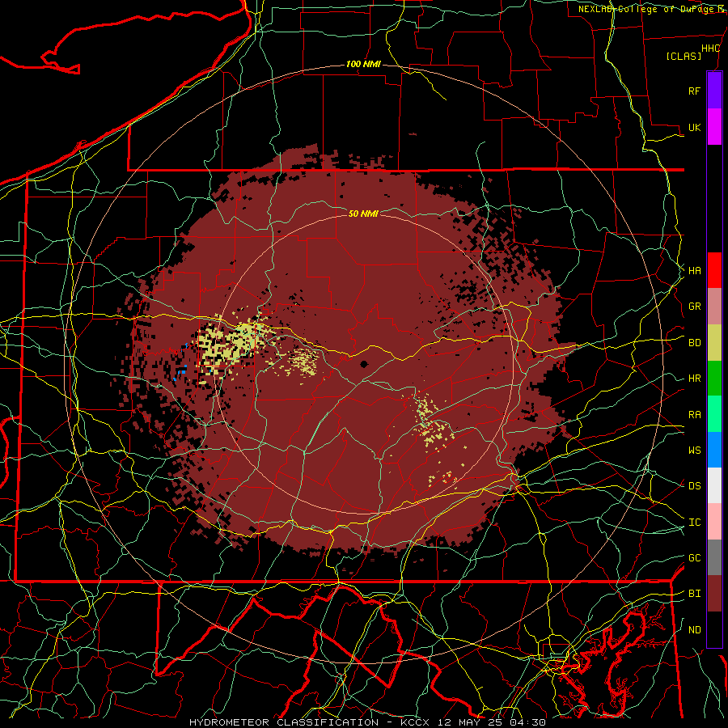Click the dark green HR legend swatch
Screen dimensions: 728x728
pyautogui.click(x=714, y=378)
